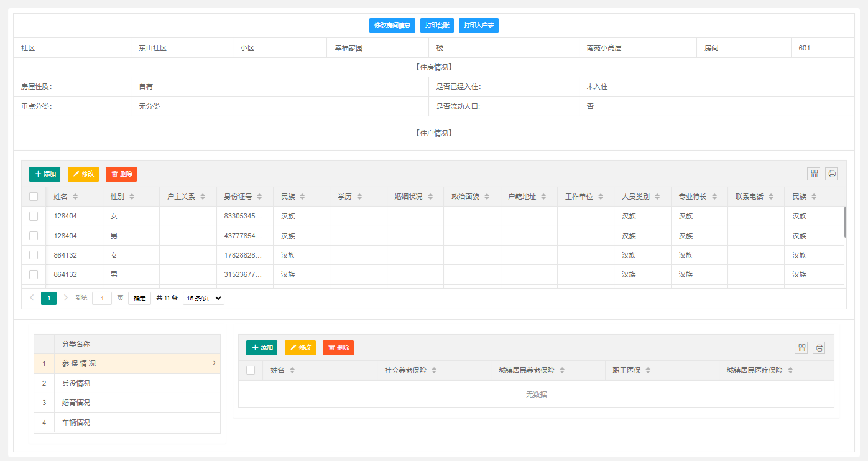Select 兵役情况 in category list
The image size is (868, 461).
click(x=76, y=383)
